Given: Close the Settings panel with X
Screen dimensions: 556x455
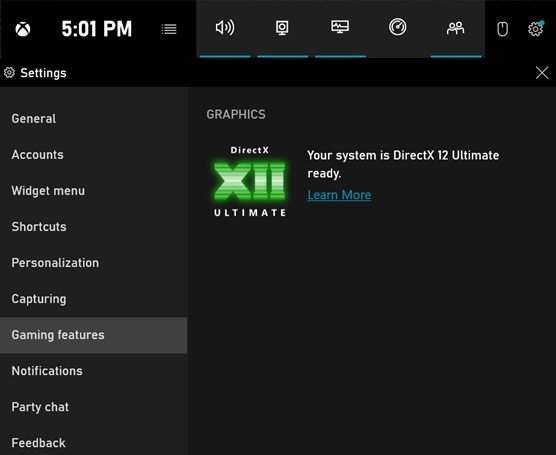Looking at the screenshot, I should [542, 73].
